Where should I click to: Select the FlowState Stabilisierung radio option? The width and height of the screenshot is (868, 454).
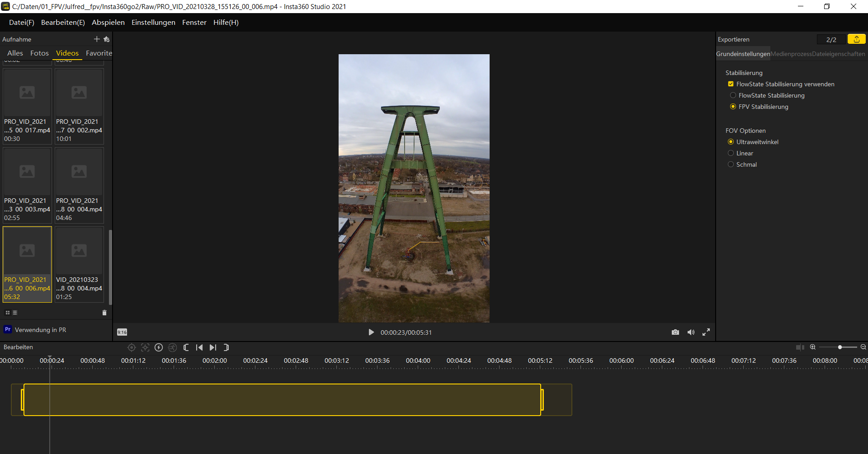tap(733, 95)
